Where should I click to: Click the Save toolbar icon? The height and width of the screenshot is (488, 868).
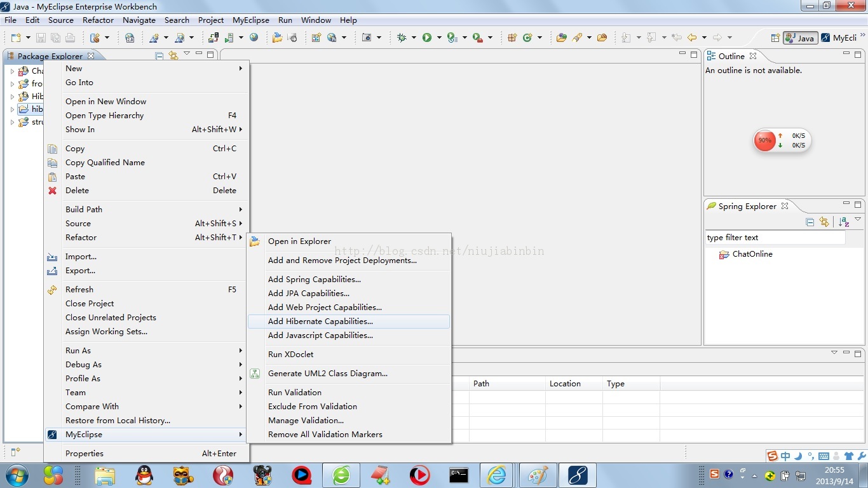tap(41, 37)
